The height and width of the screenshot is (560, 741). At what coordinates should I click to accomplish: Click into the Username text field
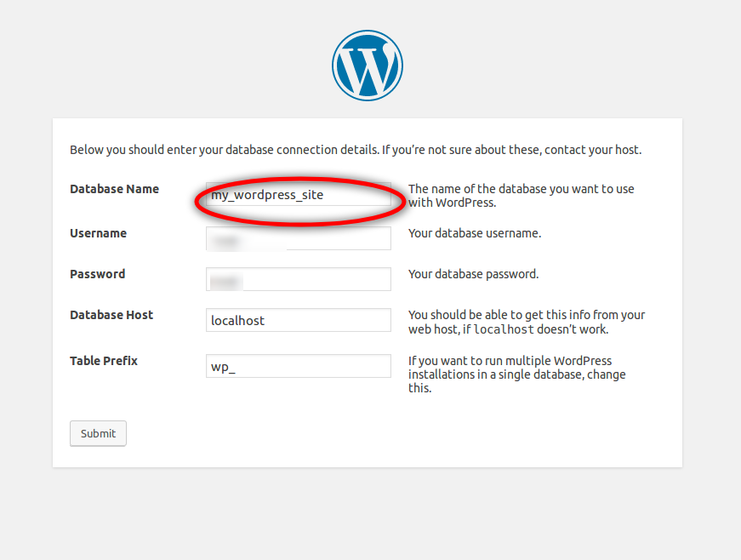pyautogui.click(x=298, y=238)
